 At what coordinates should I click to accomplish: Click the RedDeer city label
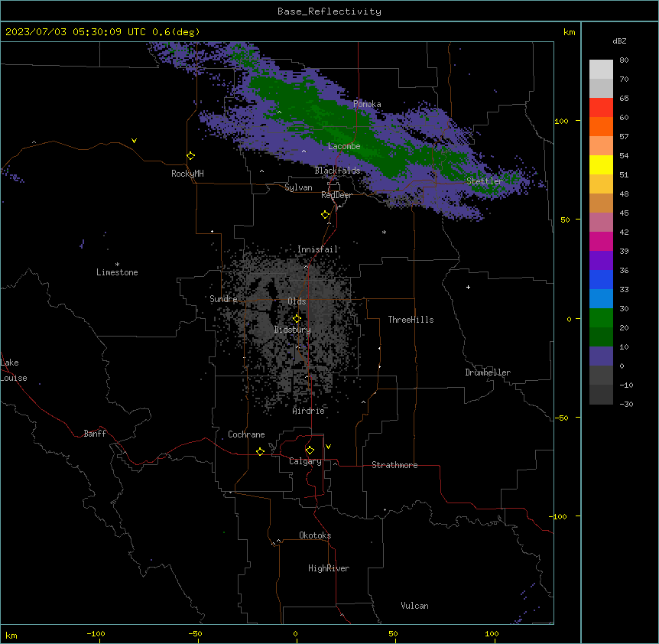(x=336, y=195)
